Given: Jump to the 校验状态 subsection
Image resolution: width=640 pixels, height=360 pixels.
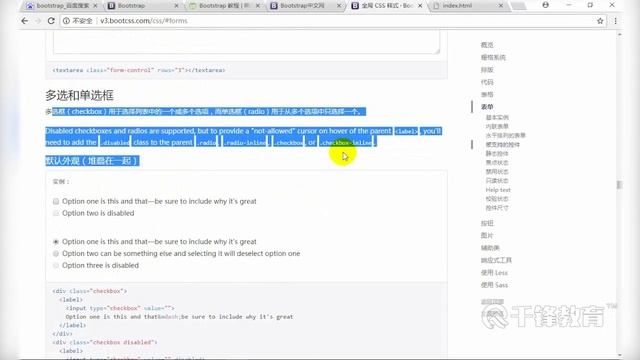Looking at the screenshot, I should pos(497,199).
